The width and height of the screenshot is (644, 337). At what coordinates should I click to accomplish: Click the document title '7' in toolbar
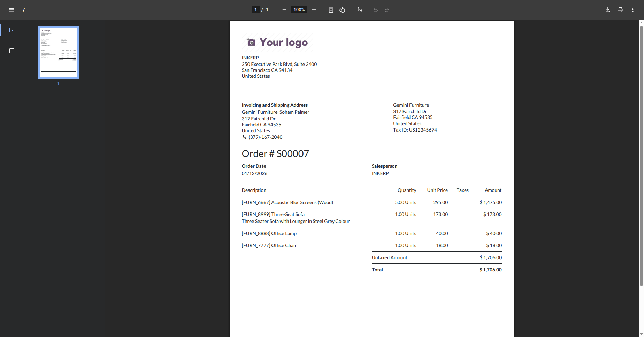(x=24, y=10)
